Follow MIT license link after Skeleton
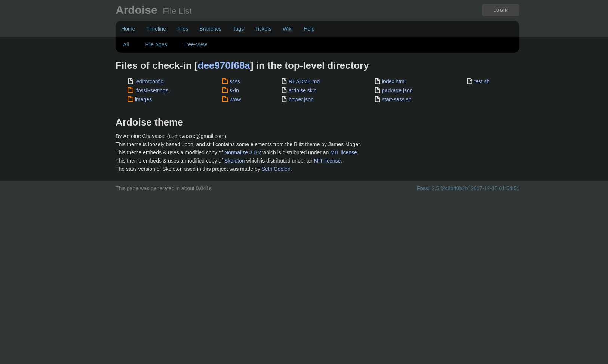The width and height of the screenshot is (608, 364). point(327,161)
